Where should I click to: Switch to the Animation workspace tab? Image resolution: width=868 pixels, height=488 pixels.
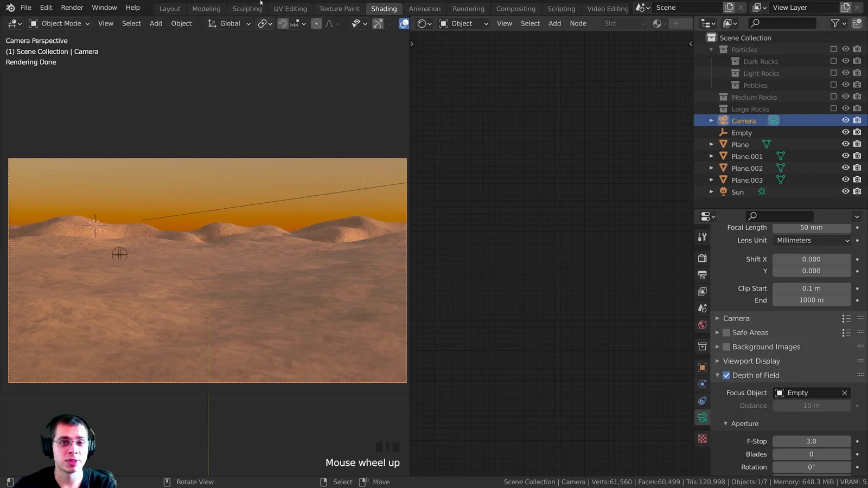click(424, 8)
